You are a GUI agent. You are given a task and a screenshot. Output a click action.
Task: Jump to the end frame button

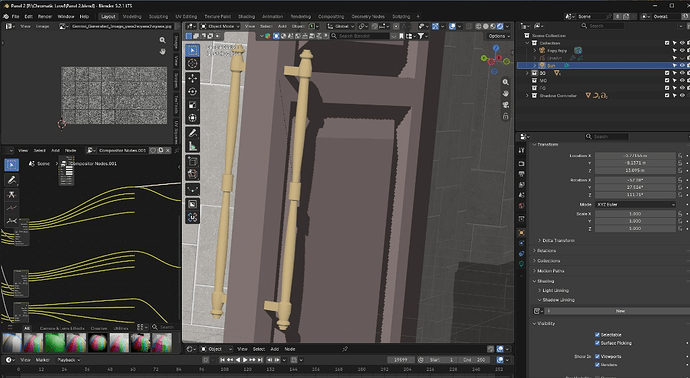click(x=260, y=360)
